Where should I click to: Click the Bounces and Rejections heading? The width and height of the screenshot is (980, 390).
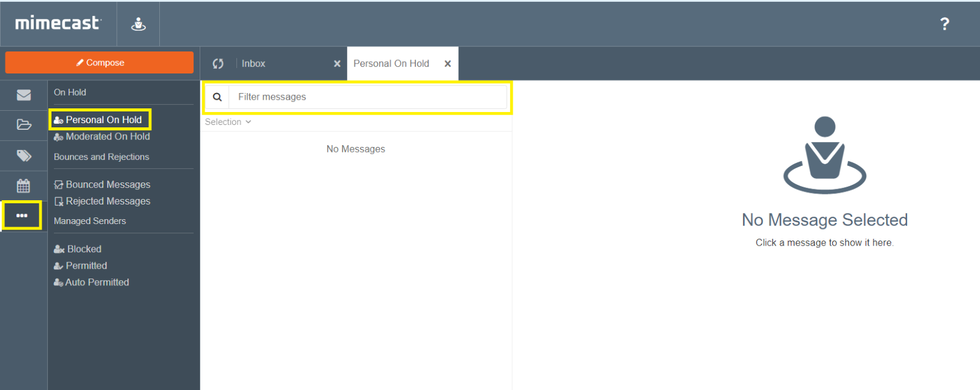[x=102, y=157]
